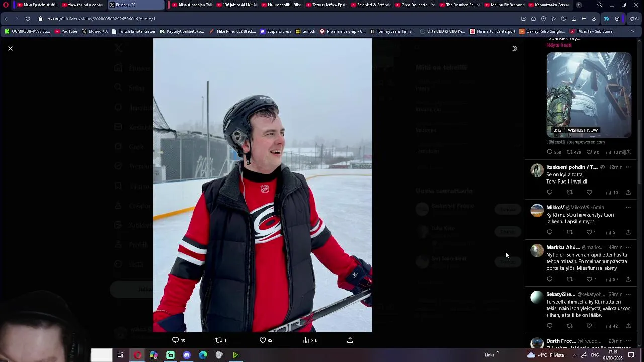Like Sekatyöhe...'s comment with 1 like
The width and height of the screenshot is (644, 362).
pos(591,326)
